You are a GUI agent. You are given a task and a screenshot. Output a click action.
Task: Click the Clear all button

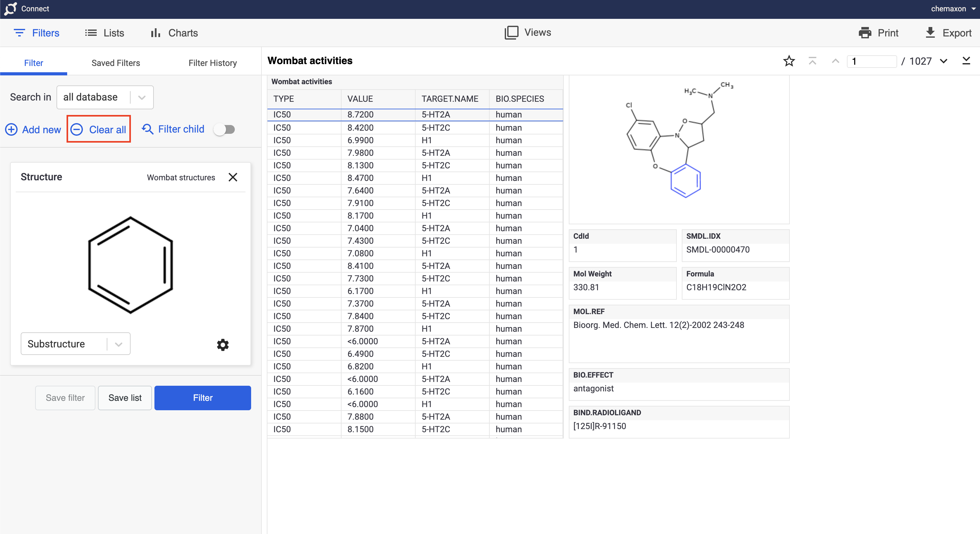click(99, 129)
